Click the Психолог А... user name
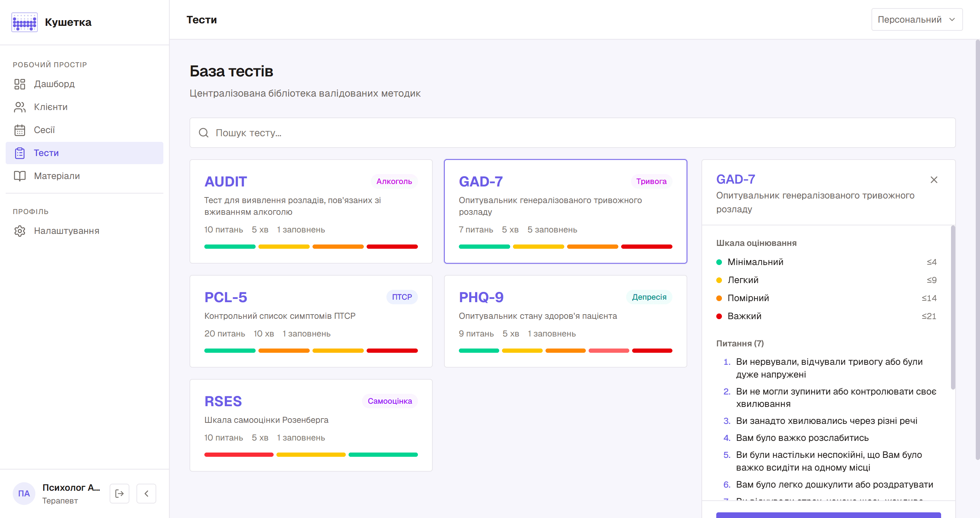 tap(71, 488)
